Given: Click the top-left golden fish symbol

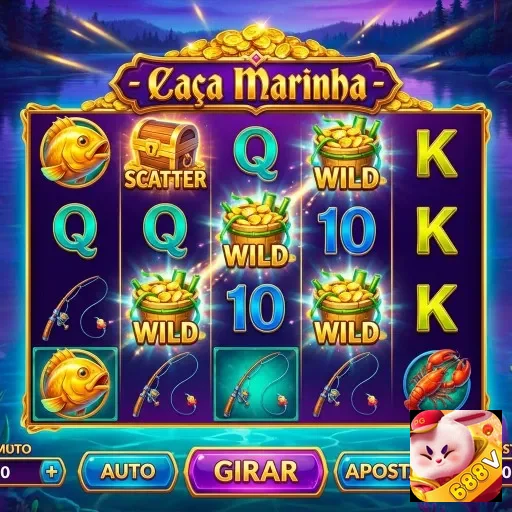Looking at the screenshot, I should pyautogui.click(x=75, y=151).
